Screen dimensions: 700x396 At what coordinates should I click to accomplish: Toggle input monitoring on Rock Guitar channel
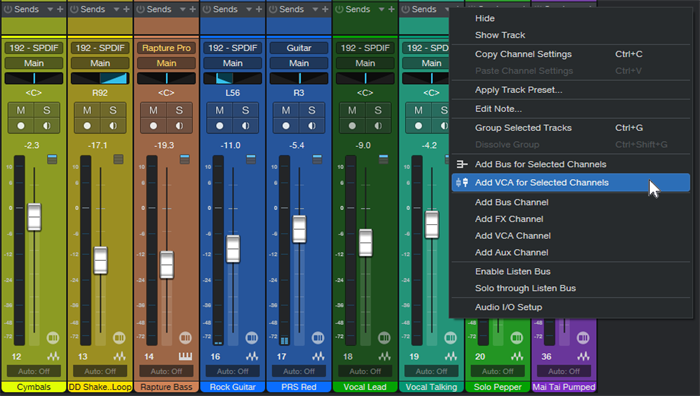click(246, 126)
